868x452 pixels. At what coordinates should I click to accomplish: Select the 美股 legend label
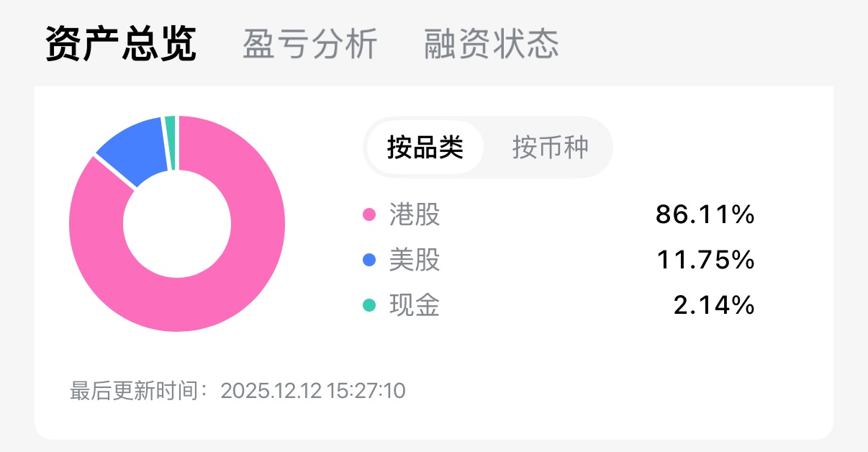pos(414,260)
